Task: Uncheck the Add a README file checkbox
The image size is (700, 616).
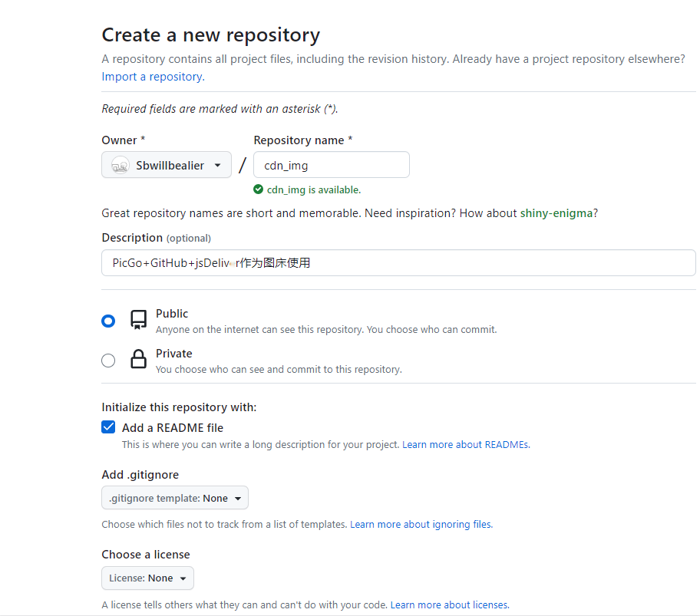Action: click(108, 427)
